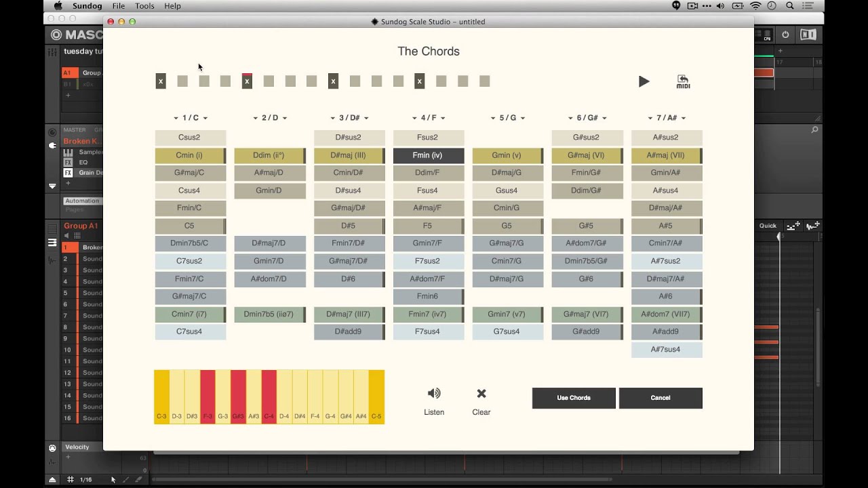This screenshot has height=488, width=868.
Task: Click the Wi-Fi icon in menu bar
Action: [x=755, y=5]
